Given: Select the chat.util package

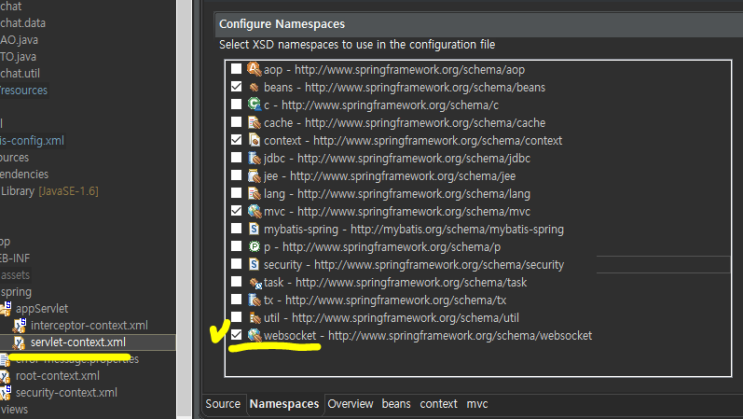Looking at the screenshot, I should coord(20,73).
